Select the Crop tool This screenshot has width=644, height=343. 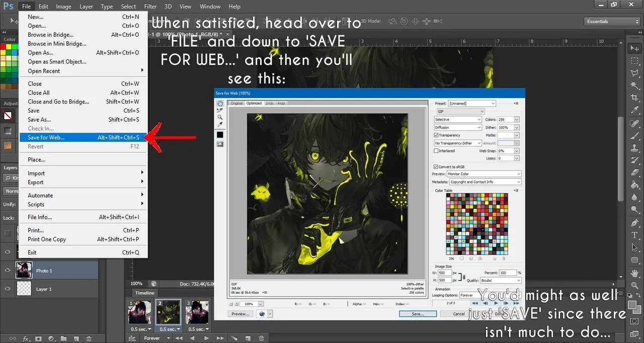click(634, 98)
